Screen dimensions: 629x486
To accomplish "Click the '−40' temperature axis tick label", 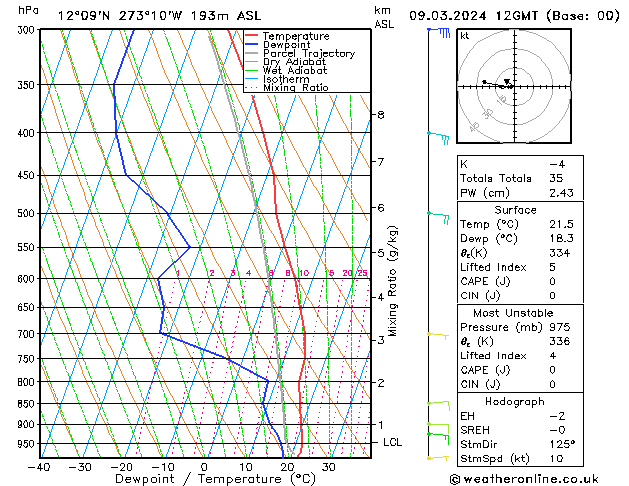I will [x=39, y=467].
